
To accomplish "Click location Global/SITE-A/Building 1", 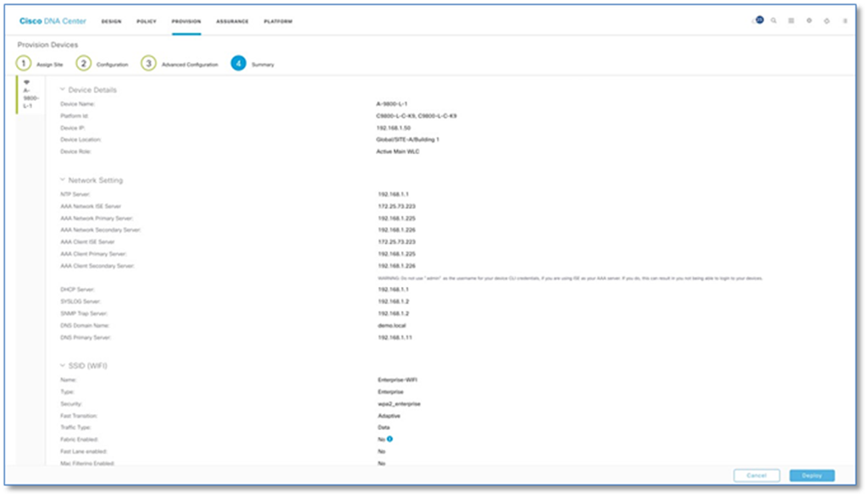I will [407, 140].
